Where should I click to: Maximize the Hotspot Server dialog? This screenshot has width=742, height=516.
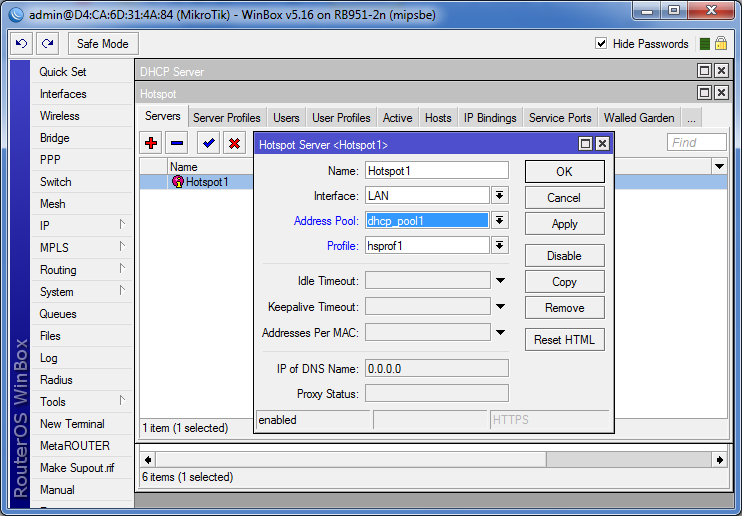[x=585, y=143]
